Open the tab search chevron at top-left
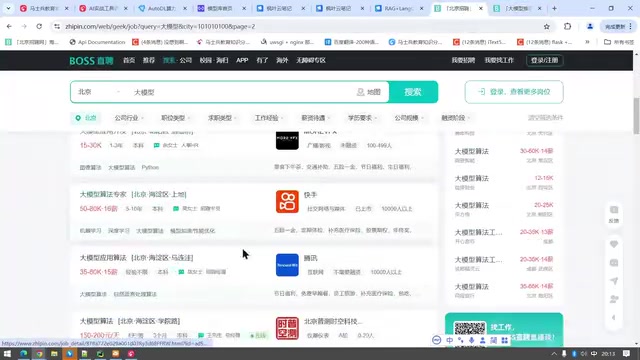The image size is (640, 360). [x=8, y=8]
